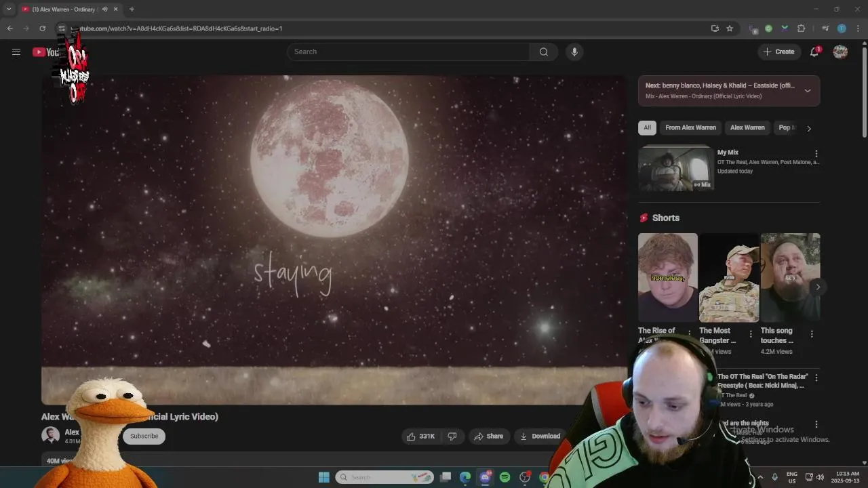The image size is (868, 488).
Task: Open the notifications bell
Action: tap(815, 52)
